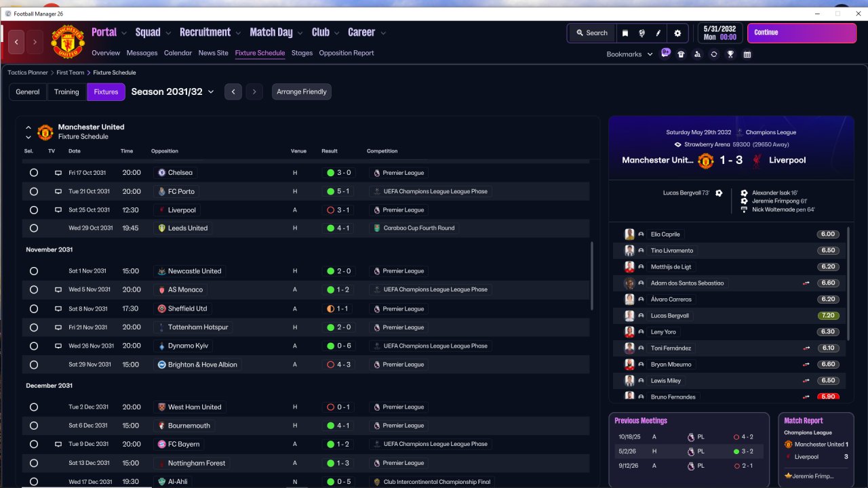
Task: Select the FC Porto fixture radio button
Action: [x=34, y=192]
